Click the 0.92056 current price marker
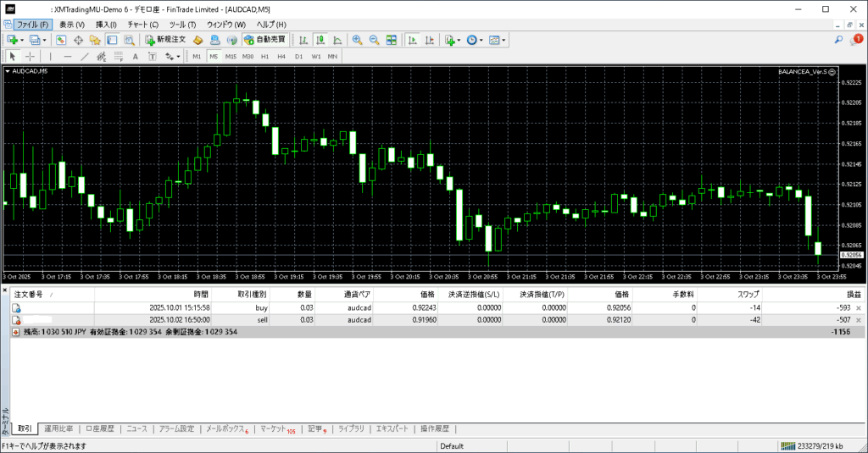Image resolution: width=868 pixels, height=453 pixels. (851, 255)
